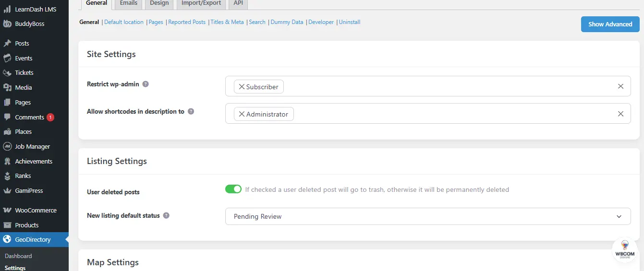Click the GeoDirectory globe icon
This screenshot has width=644, height=271.
(x=7, y=239)
